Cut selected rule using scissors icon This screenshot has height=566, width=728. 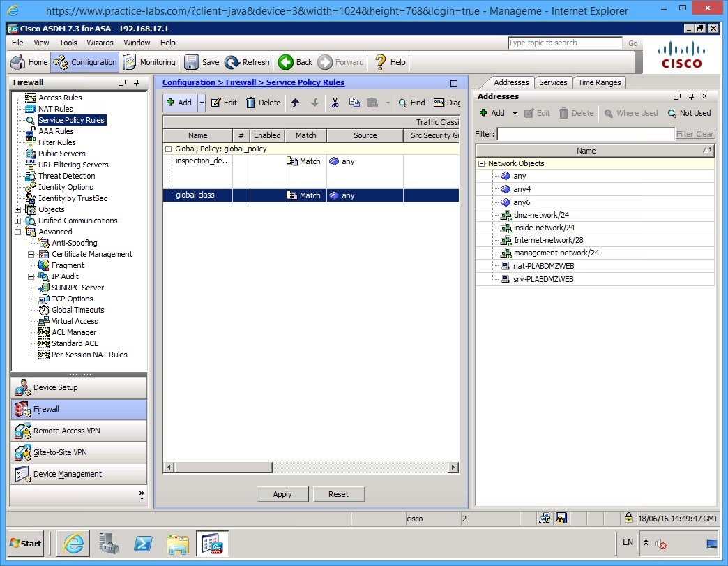tap(335, 103)
